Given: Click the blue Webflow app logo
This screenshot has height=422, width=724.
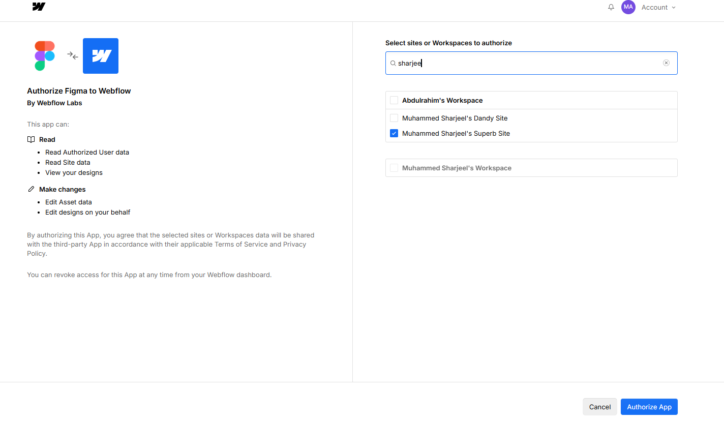Looking at the screenshot, I should click(101, 56).
